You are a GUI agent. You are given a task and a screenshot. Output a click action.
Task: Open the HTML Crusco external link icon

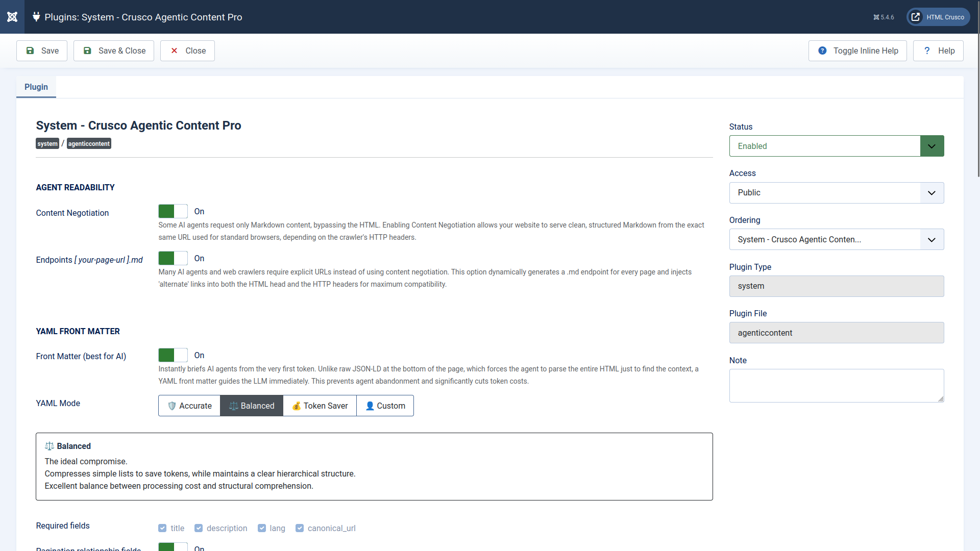[x=916, y=17]
